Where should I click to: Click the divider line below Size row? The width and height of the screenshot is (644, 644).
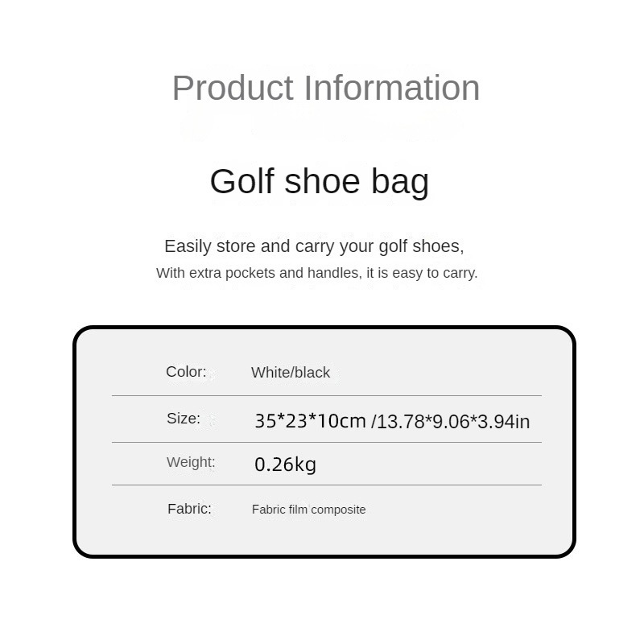[x=327, y=442]
